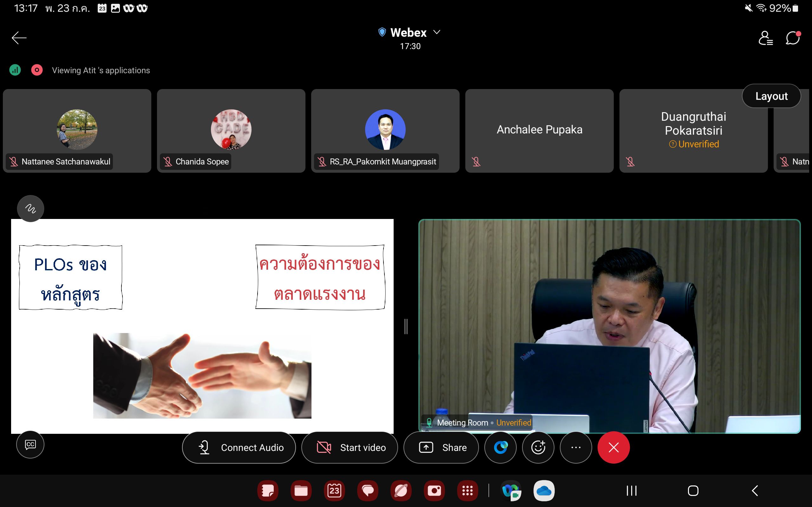Open the Share content menu
The width and height of the screenshot is (812, 507).
(x=441, y=447)
